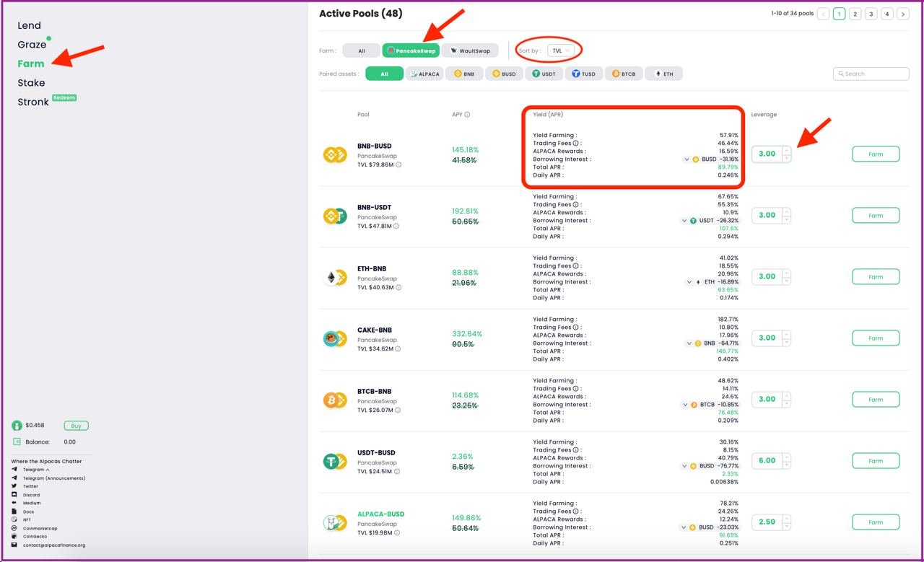Go to the Lend page

[30, 25]
